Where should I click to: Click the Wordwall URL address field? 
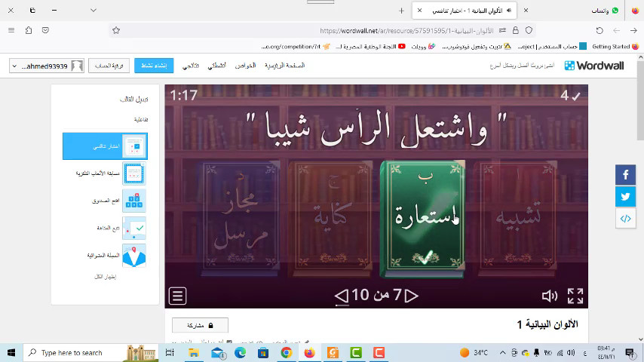323,30
